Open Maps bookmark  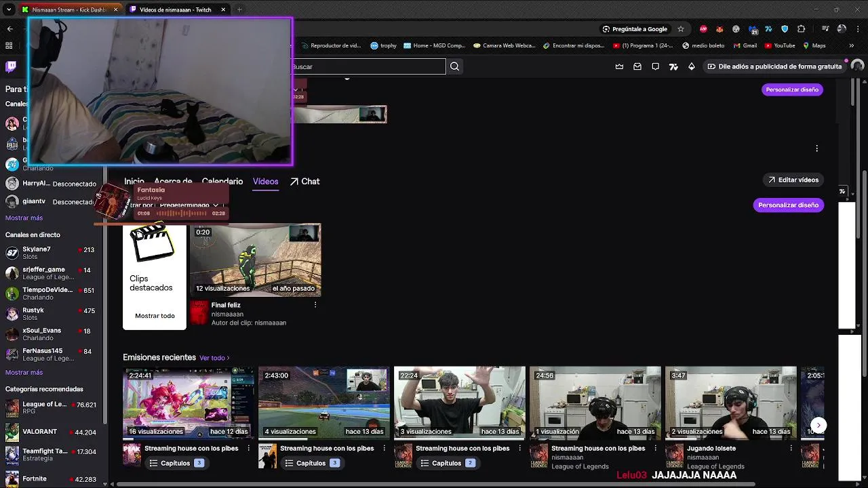pyautogui.click(x=814, y=45)
